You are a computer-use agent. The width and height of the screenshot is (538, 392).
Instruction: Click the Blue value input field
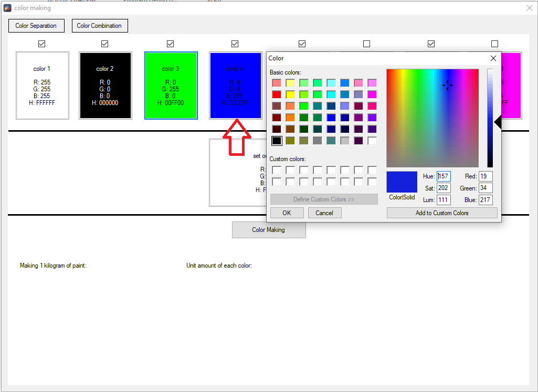485,200
